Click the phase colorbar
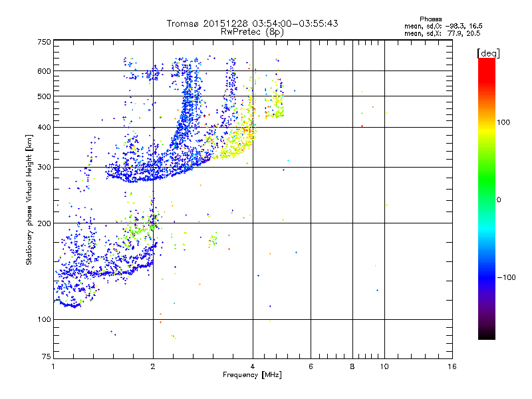The width and height of the screenshot is (532, 399). click(487, 199)
